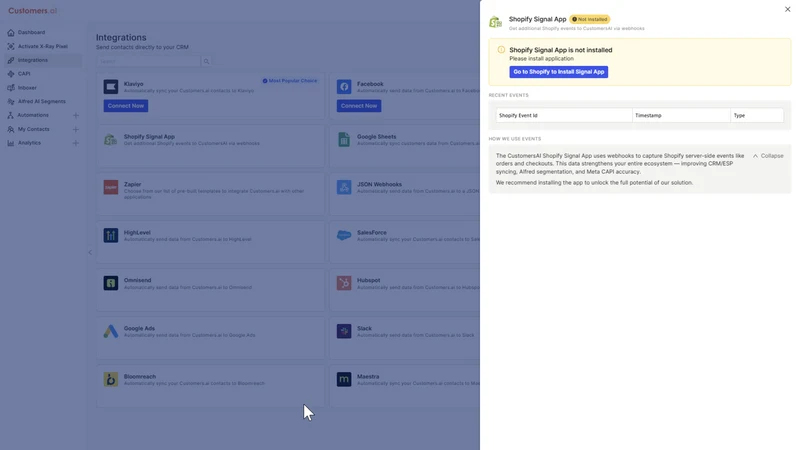
Task: Click the SalesForce card title
Action: [372, 233]
